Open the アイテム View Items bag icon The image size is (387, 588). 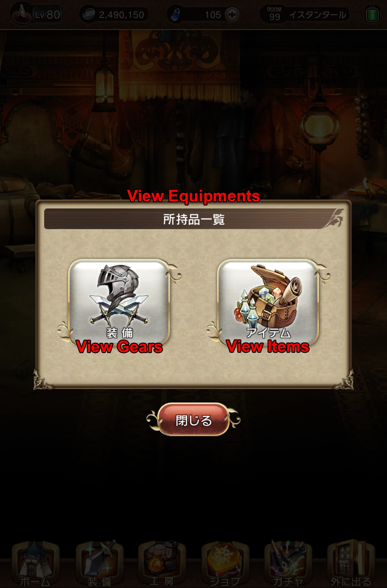pos(268,302)
